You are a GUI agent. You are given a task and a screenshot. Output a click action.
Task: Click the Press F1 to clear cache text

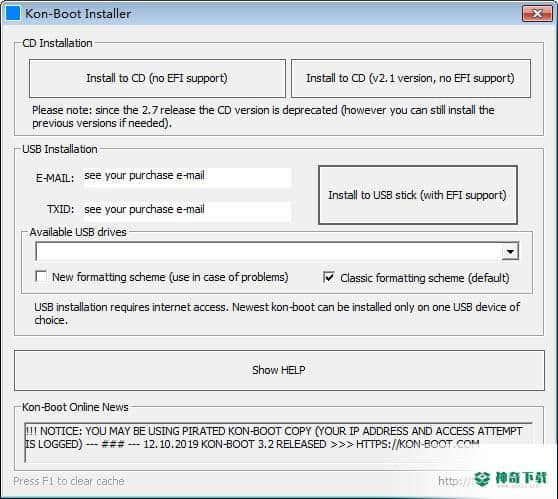pos(69,481)
